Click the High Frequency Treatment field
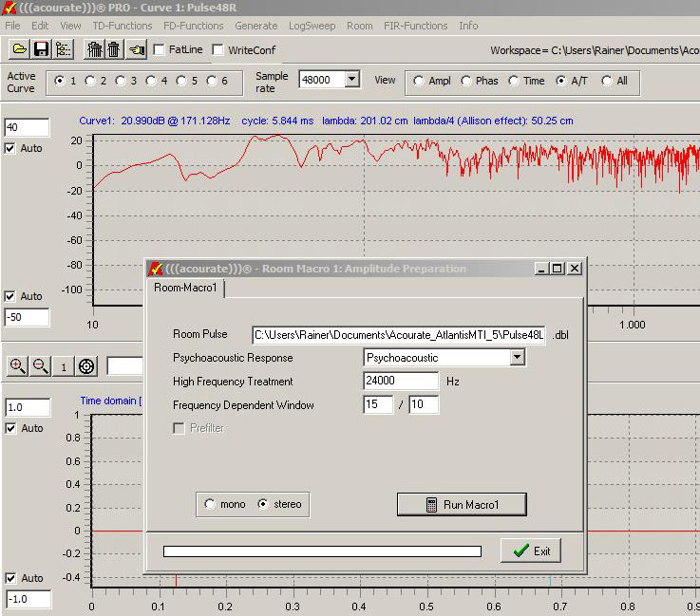 400,382
